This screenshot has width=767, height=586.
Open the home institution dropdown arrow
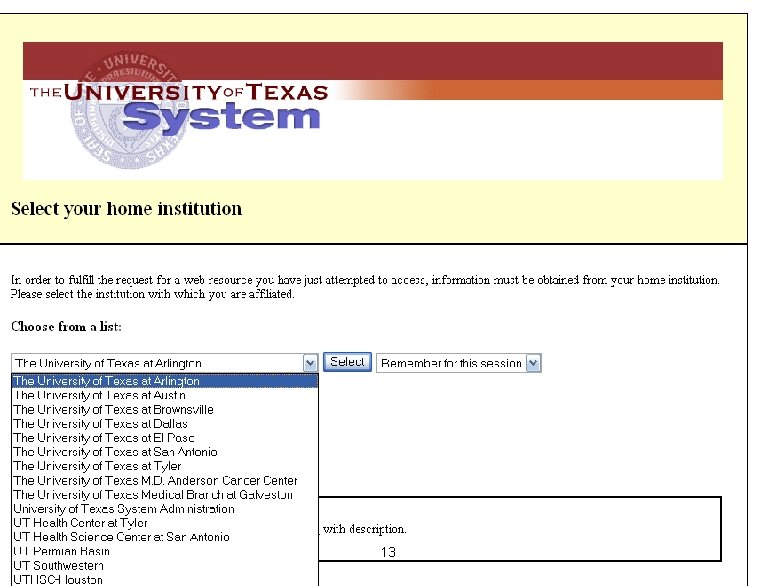310,363
